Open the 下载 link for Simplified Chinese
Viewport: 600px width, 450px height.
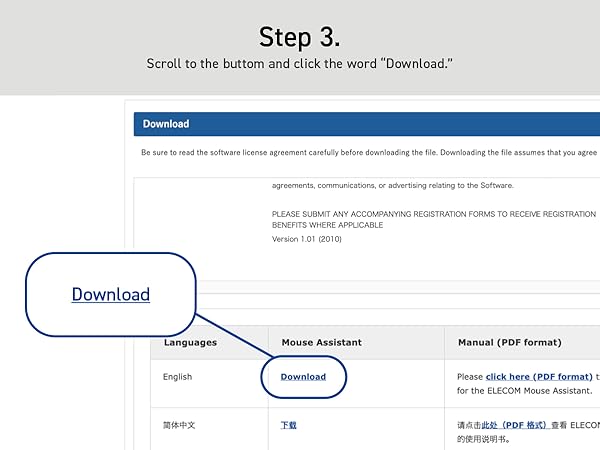pos(288,425)
